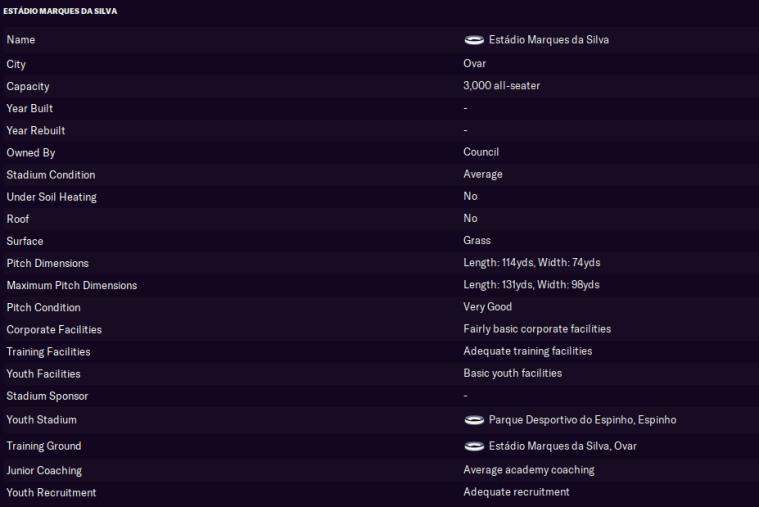Open the Estádio Marques da Silva, Ovar training ground link
The height and width of the screenshot is (507, 759).
pos(562,446)
